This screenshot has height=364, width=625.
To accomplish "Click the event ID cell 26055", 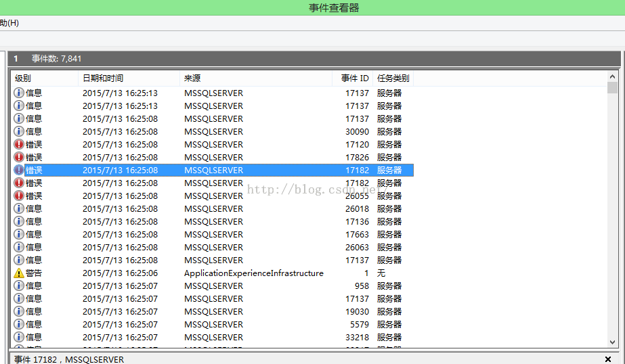I will 357,196.
